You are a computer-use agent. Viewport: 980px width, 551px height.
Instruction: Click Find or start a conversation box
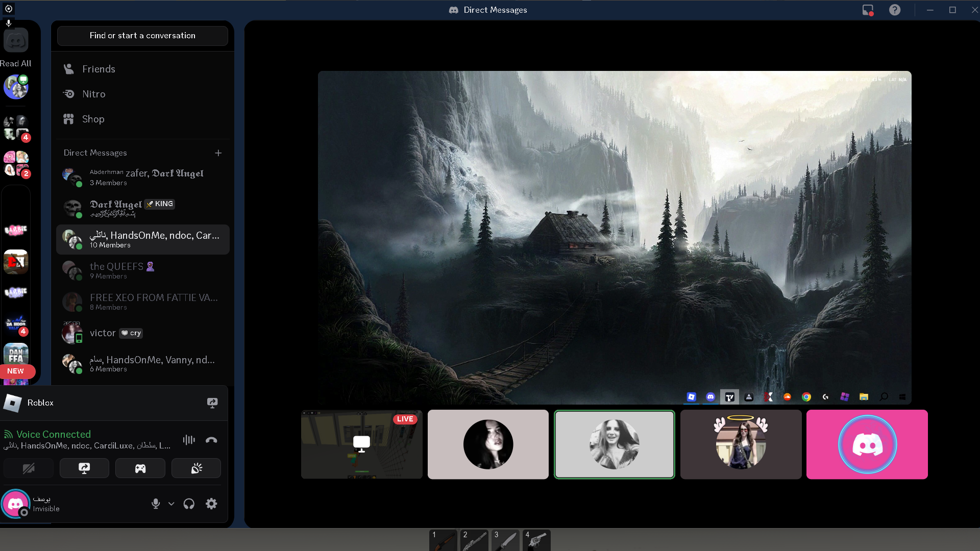142,36
